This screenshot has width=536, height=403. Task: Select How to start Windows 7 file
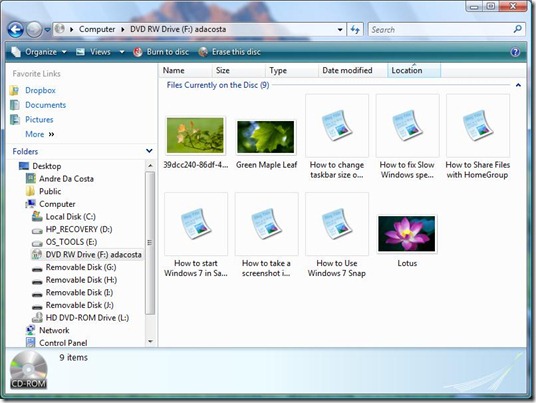click(x=196, y=235)
